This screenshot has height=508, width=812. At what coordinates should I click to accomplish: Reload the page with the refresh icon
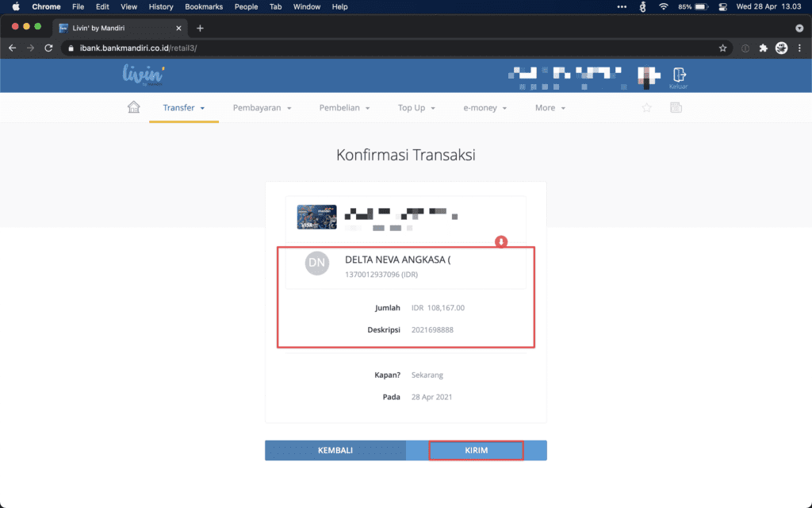click(48, 48)
